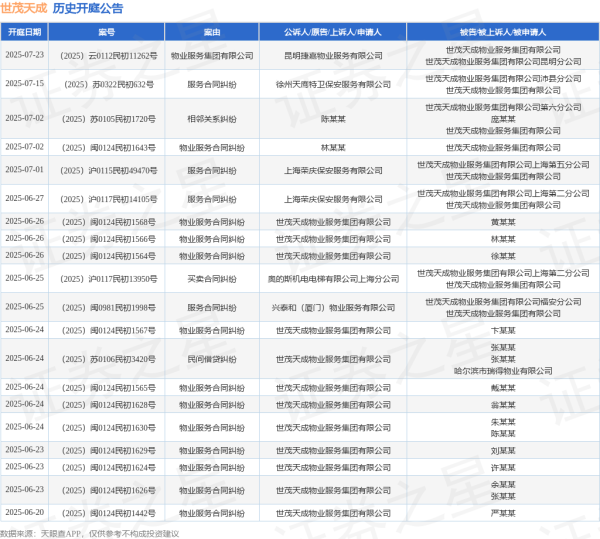Select case number 闽0124民初1630号
The image size is (600, 539).
pos(109,428)
